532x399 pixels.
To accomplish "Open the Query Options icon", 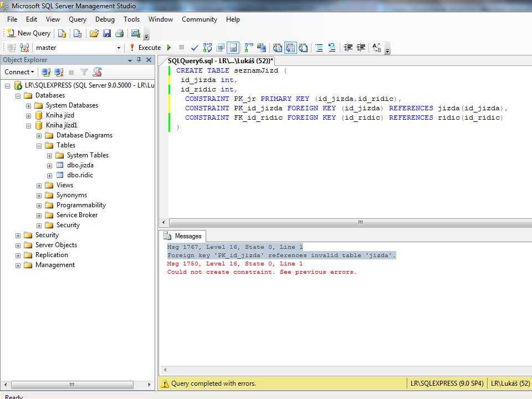I will tap(221, 48).
